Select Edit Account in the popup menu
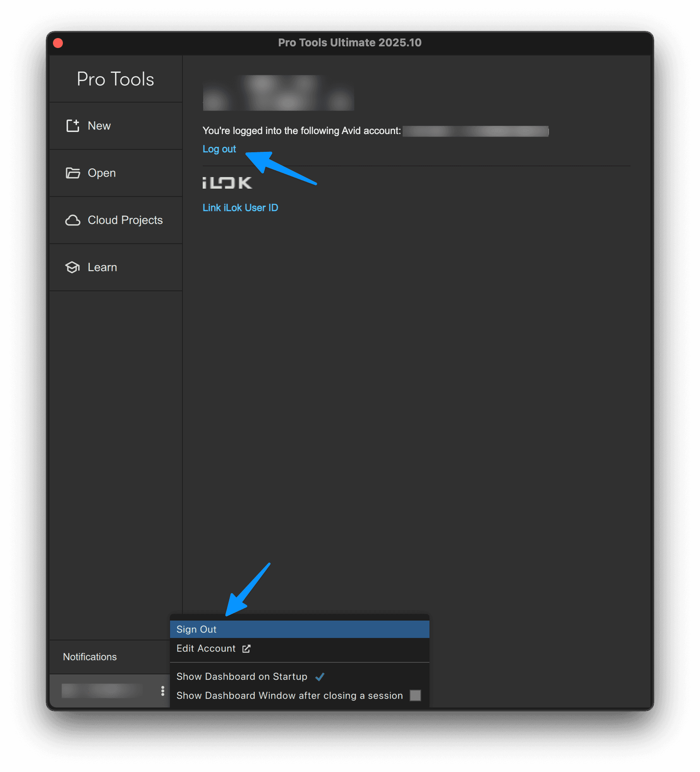Image resolution: width=700 pixels, height=772 pixels. pyautogui.click(x=206, y=649)
